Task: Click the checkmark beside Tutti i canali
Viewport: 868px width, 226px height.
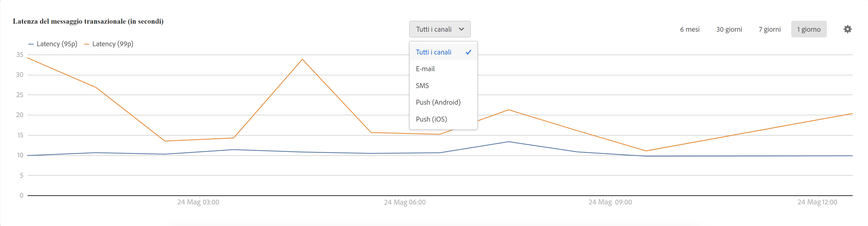Action: point(468,52)
